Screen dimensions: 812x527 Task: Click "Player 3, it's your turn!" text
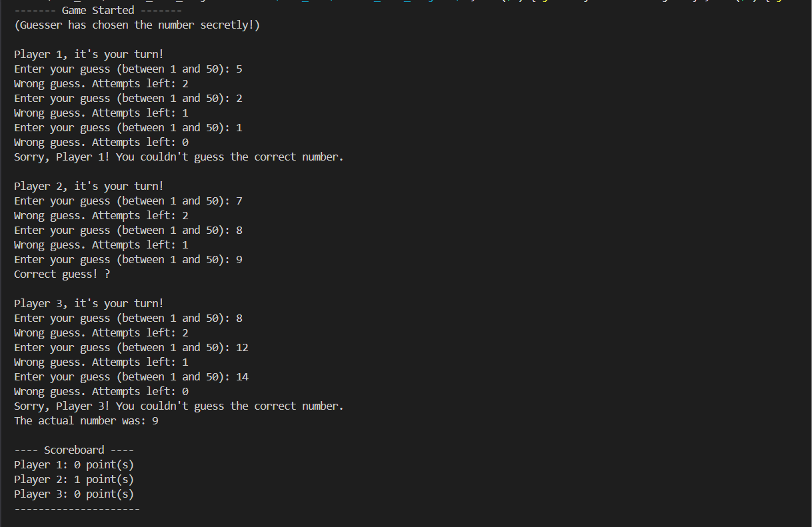click(x=89, y=304)
